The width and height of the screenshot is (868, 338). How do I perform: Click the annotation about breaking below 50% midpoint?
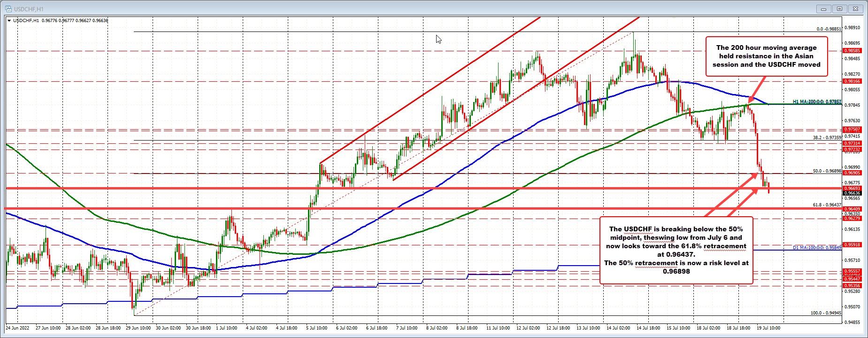coord(676,250)
